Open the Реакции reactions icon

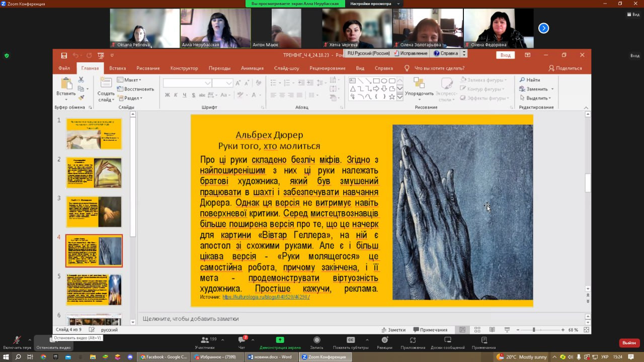pos(384,340)
